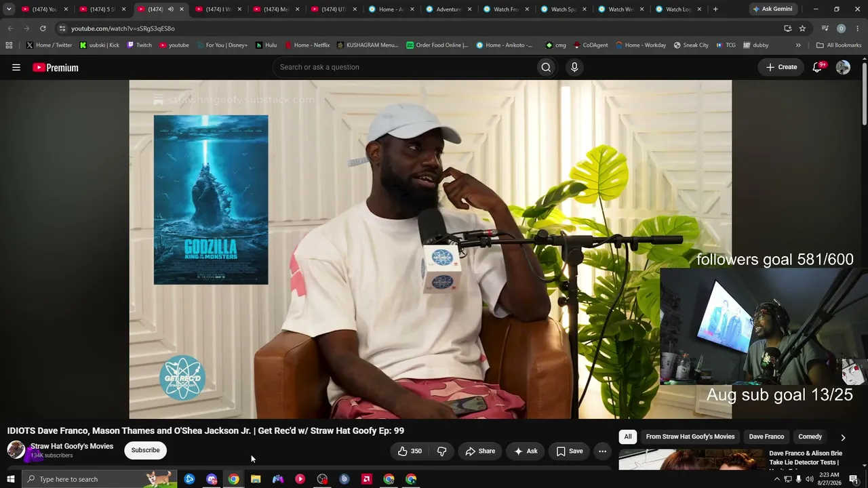
Task: Open Straw Hat Goofy's Movies channel name
Action: 72,446
